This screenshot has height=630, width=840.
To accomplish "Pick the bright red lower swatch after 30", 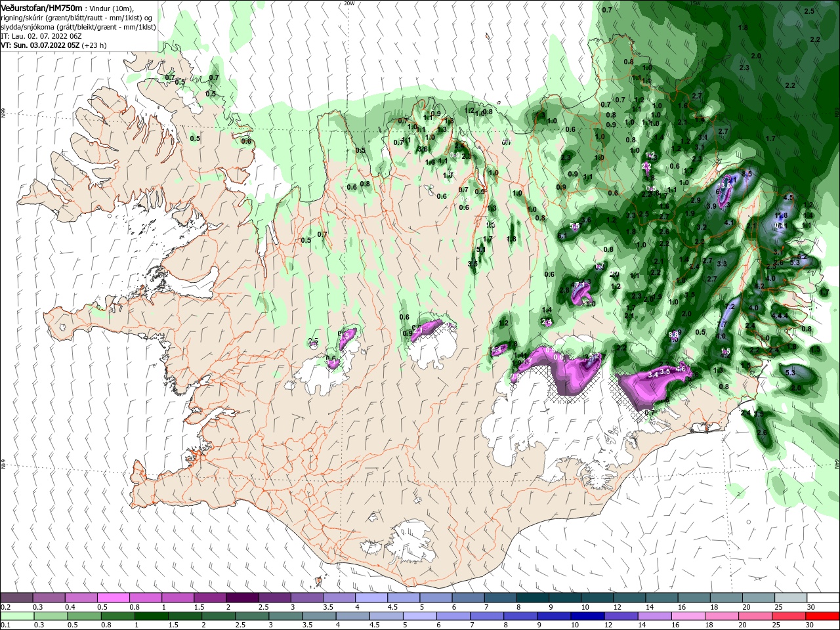I will pos(823,616).
